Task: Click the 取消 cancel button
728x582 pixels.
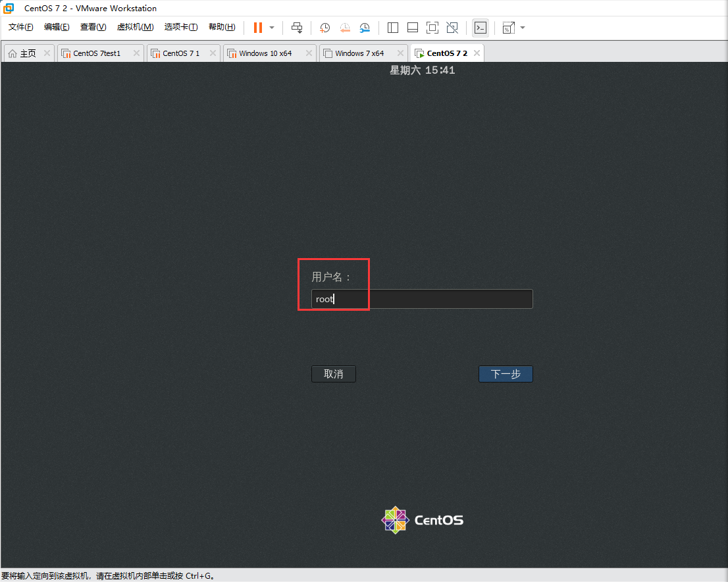Action: (333, 374)
